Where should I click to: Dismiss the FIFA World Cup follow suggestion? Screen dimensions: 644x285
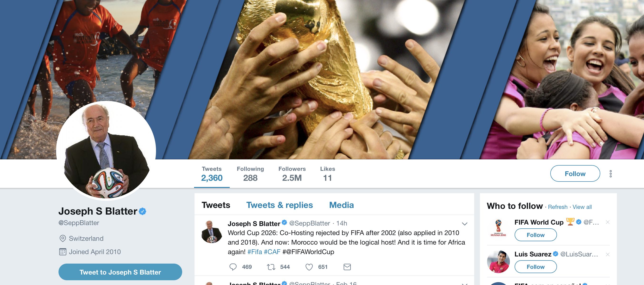(608, 222)
